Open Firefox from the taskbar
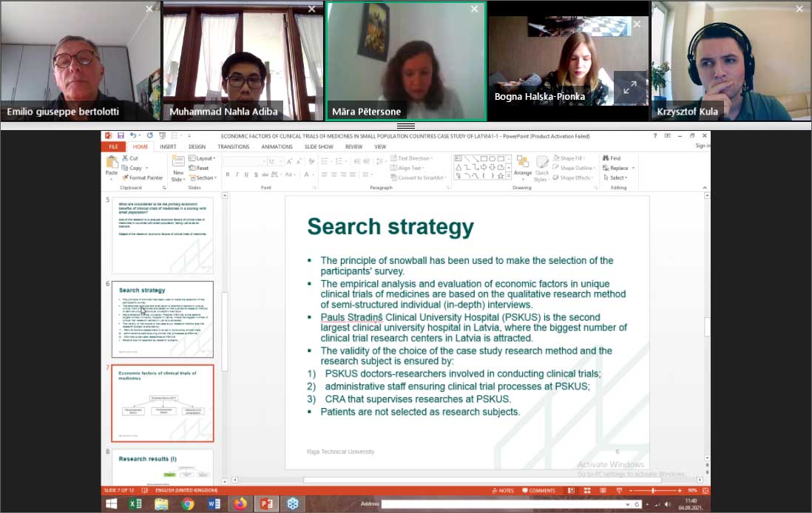812x513 pixels. tap(240, 504)
